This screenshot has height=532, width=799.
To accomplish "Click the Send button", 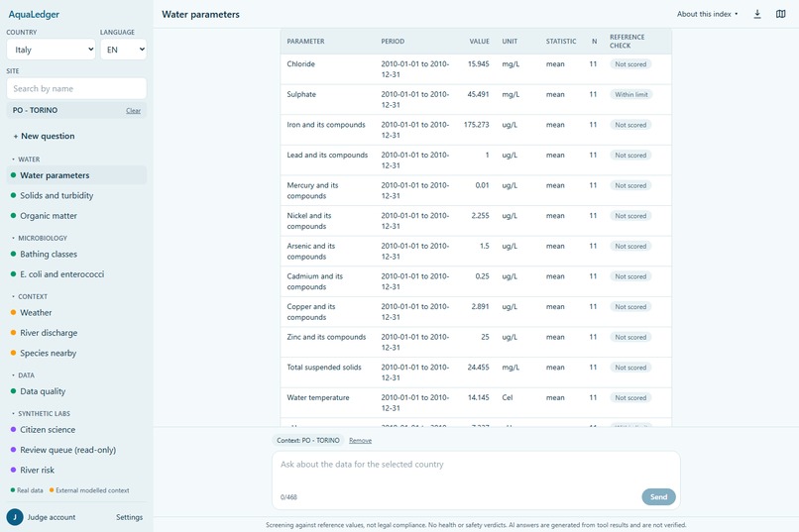I will [658, 497].
